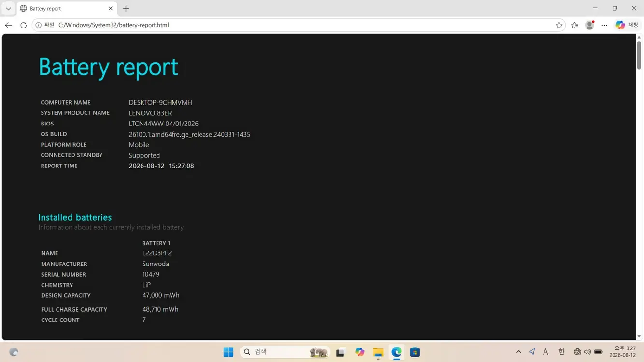Click the cycle count value 7

(144, 320)
